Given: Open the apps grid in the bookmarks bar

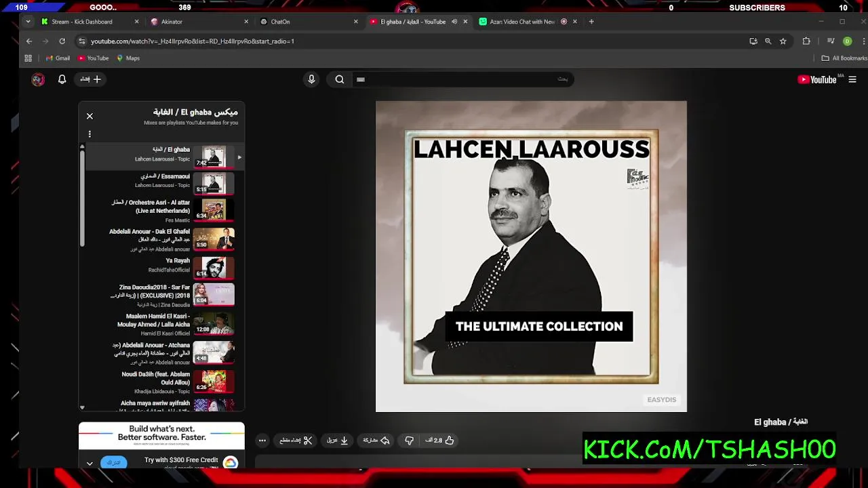Looking at the screenshot, I should (x=28, y=58).
